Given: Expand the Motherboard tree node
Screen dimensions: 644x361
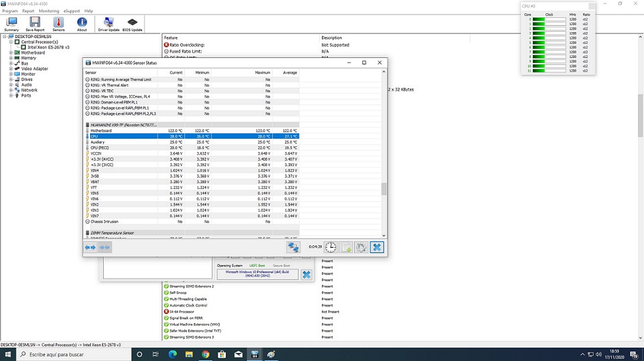Looking at the screenshot, I should 11,53.
